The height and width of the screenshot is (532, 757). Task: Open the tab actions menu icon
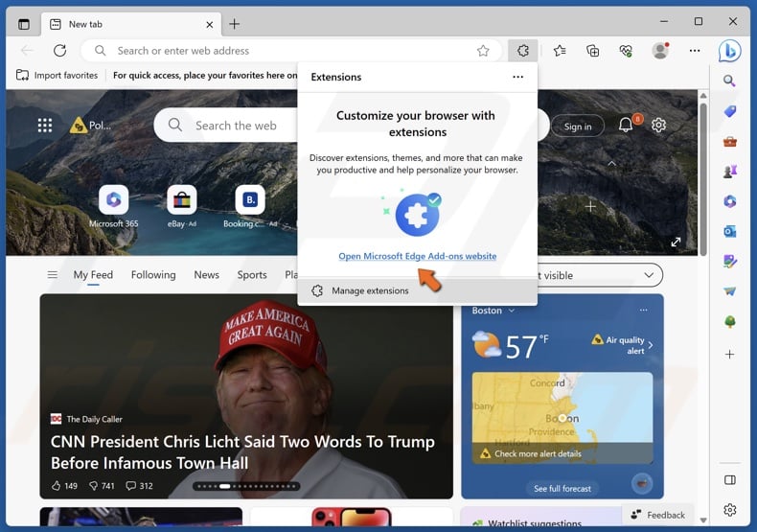(24, 24)
